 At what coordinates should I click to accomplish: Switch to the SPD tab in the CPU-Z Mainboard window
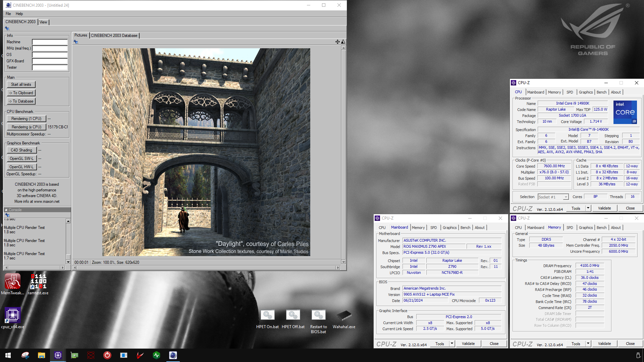point(433,228)
